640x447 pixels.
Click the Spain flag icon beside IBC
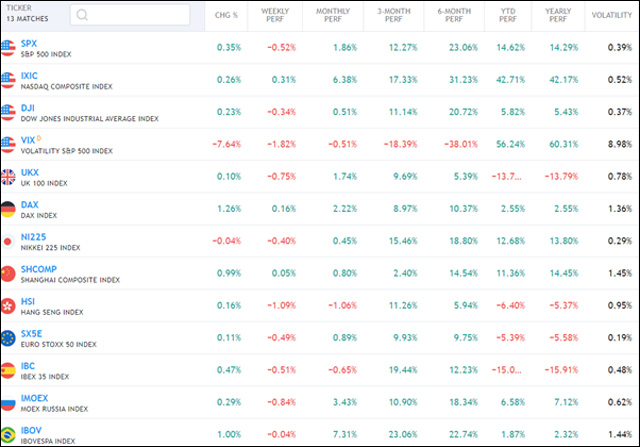8,370
